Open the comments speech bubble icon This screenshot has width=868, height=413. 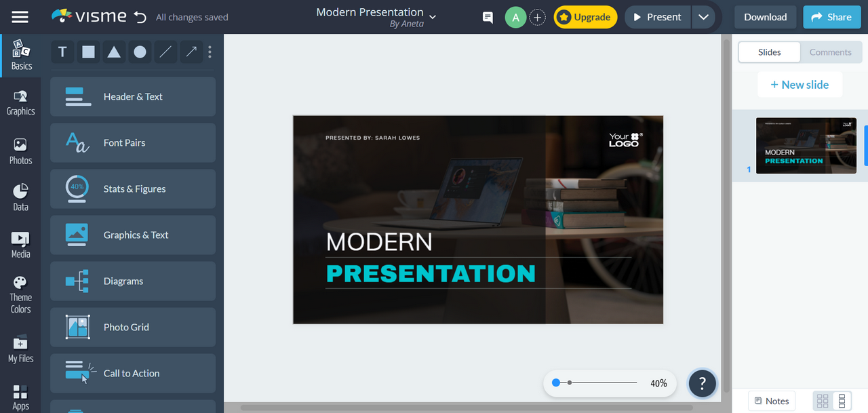[488, 18]
